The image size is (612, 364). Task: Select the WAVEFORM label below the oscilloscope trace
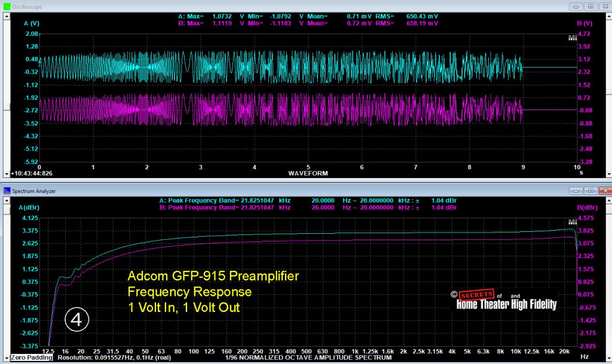click(307, 173)
